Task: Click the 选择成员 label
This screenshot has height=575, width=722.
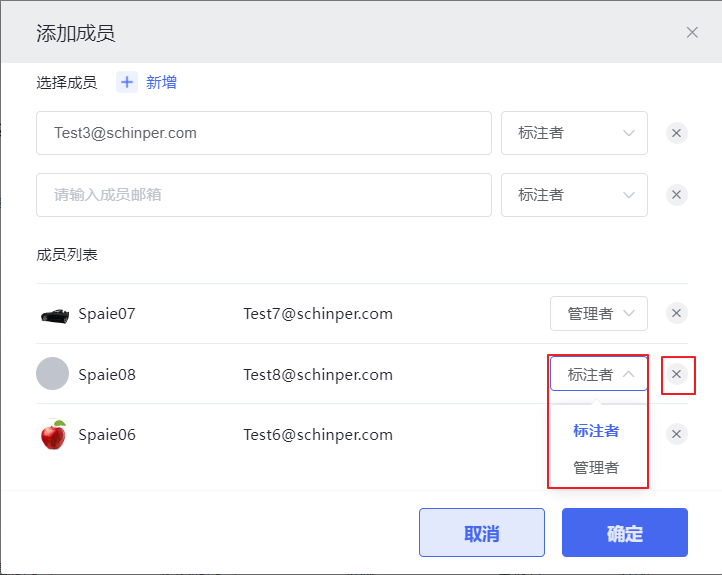Action: [67, 82]
